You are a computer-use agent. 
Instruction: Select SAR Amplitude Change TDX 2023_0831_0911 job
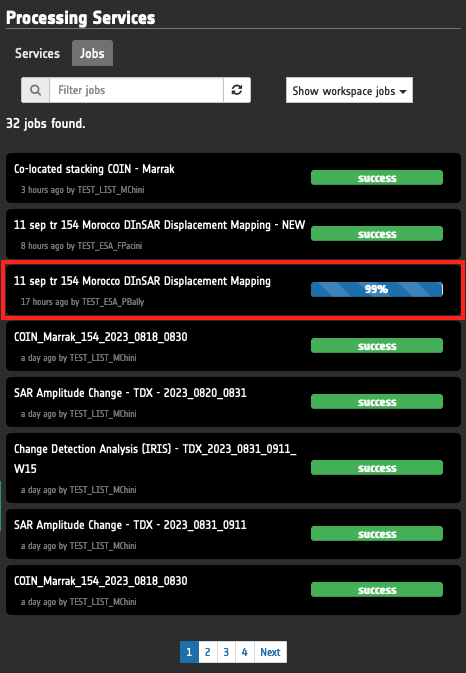(x=233, y=534)
